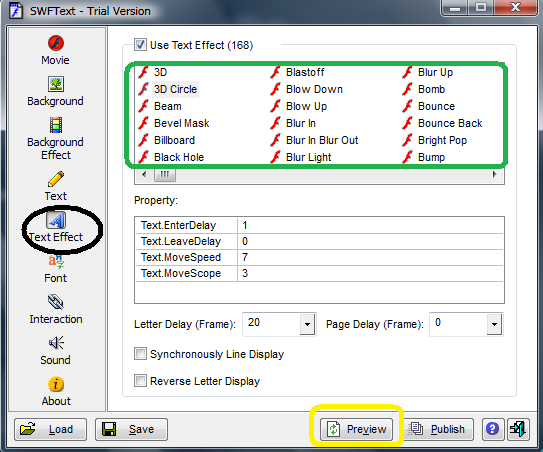Enable Synchronously Line Display
The image size is (543, 452).
pos(140,354)
